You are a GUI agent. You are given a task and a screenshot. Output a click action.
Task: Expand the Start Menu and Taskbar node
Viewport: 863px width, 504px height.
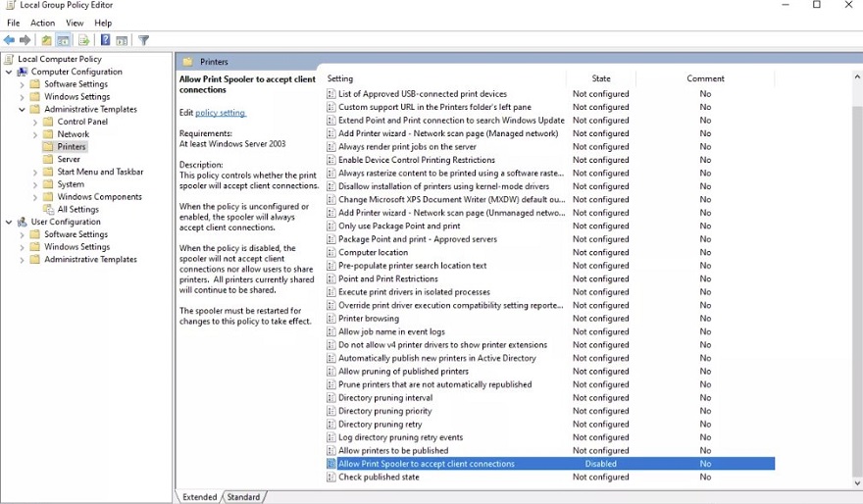pyautogui.click(x=35, y=172)
